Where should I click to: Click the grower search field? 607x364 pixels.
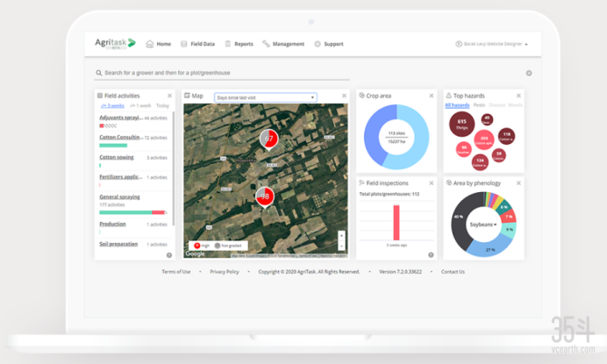[222, 73]
